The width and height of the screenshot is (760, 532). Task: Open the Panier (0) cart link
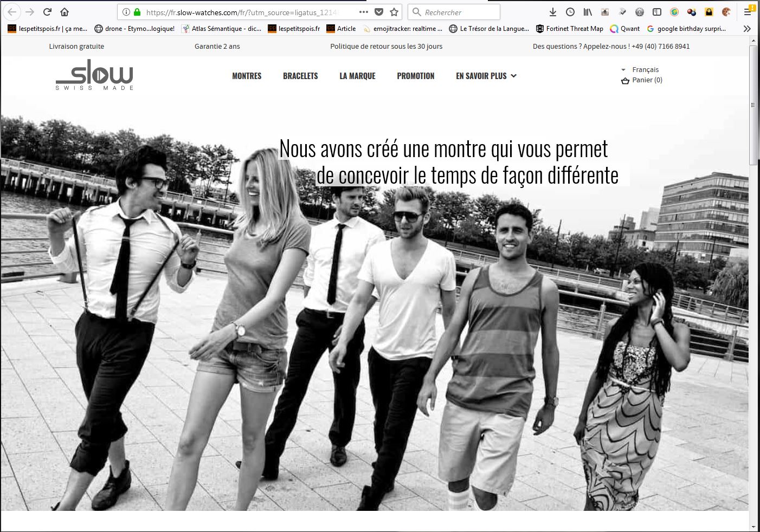click(647, 80)
